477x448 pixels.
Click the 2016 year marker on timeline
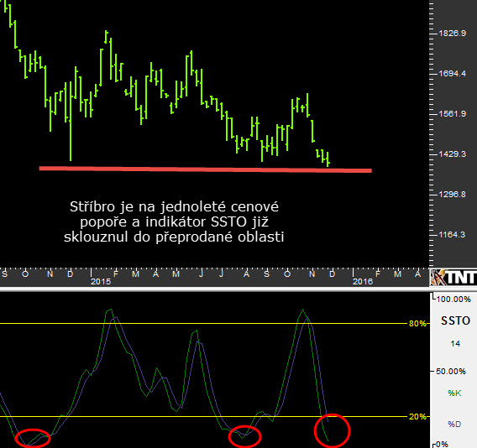point(362,281)
